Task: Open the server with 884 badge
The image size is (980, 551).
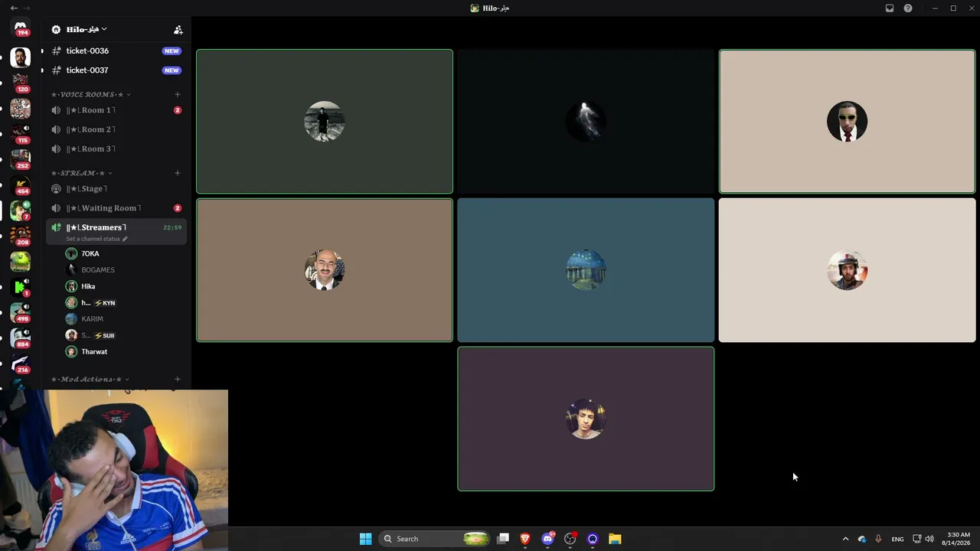Action: pos(21,337)
